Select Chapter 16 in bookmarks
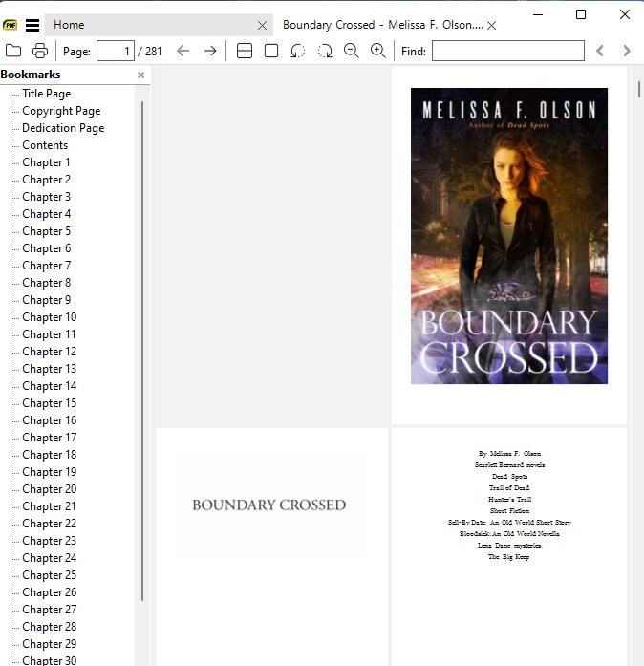 (50, 420)
